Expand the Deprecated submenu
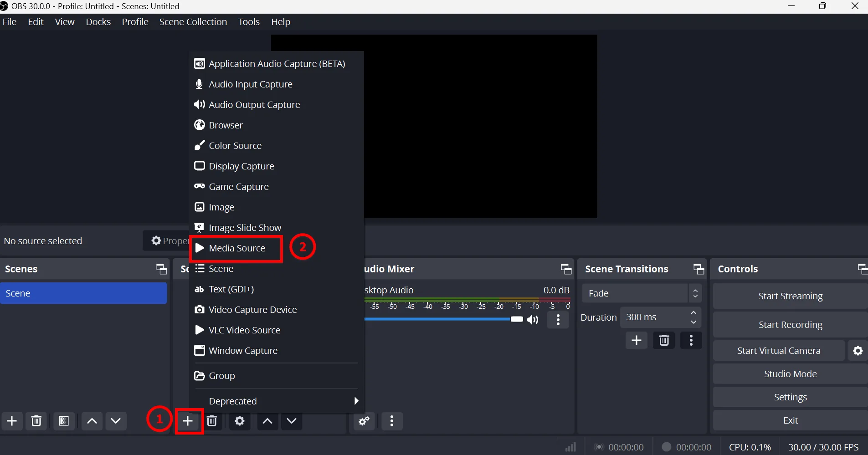Viewport: 868px width, 455px height. (277, 401)
